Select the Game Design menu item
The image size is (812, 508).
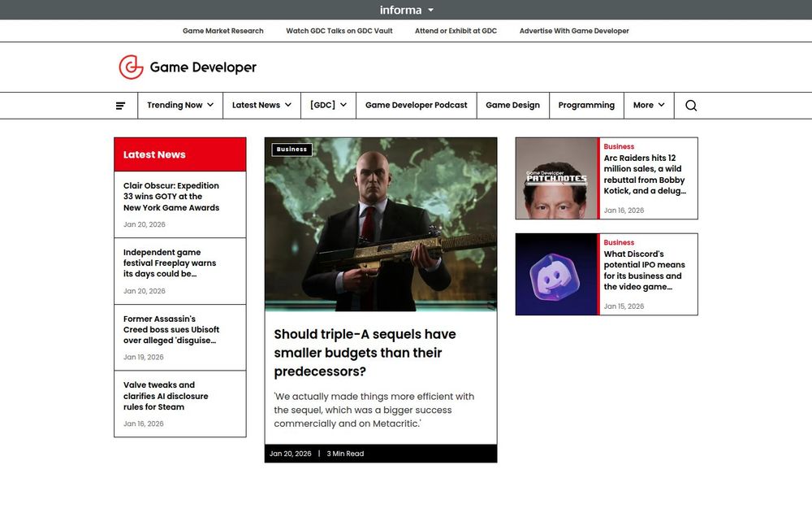[x=512, y=105]
